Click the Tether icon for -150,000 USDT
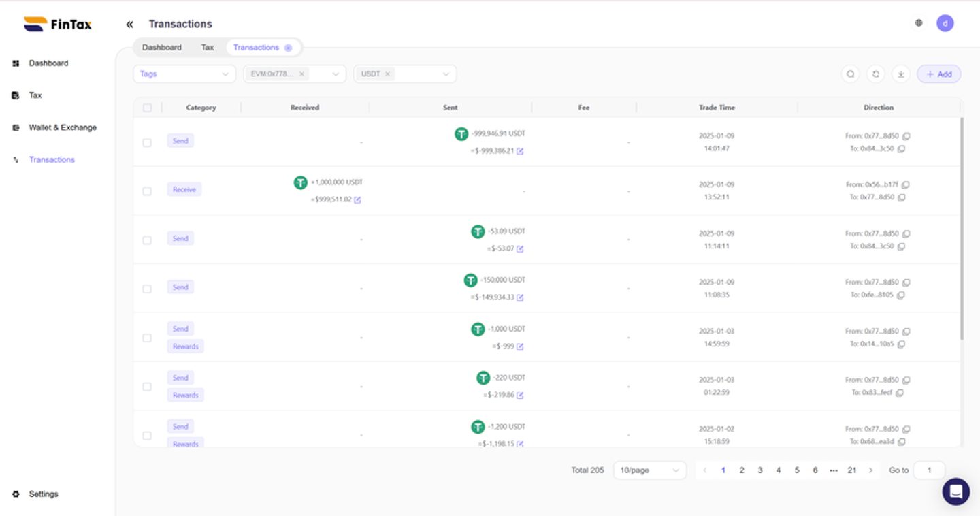Viewport: 980px width, 516px height. pos(470,280)
